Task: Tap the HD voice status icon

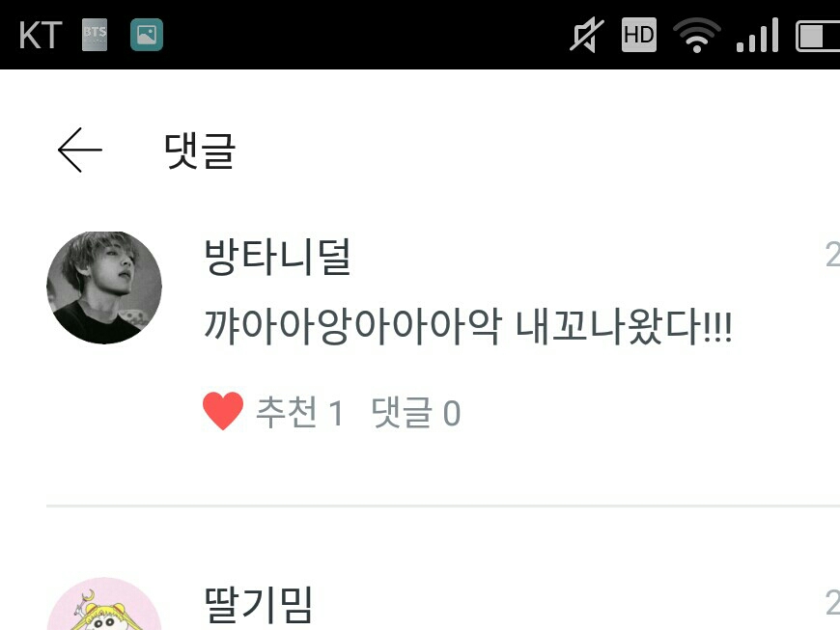Action: (638, 35)
